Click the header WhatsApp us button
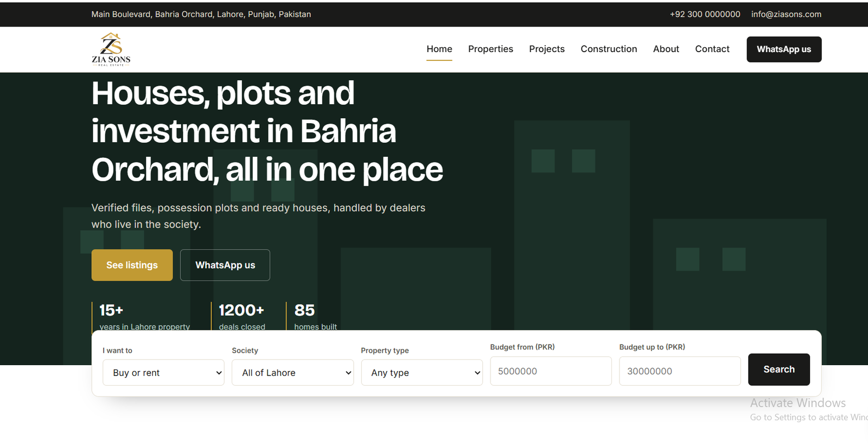Viewport: 868px width, 446px height. [784, 49]
